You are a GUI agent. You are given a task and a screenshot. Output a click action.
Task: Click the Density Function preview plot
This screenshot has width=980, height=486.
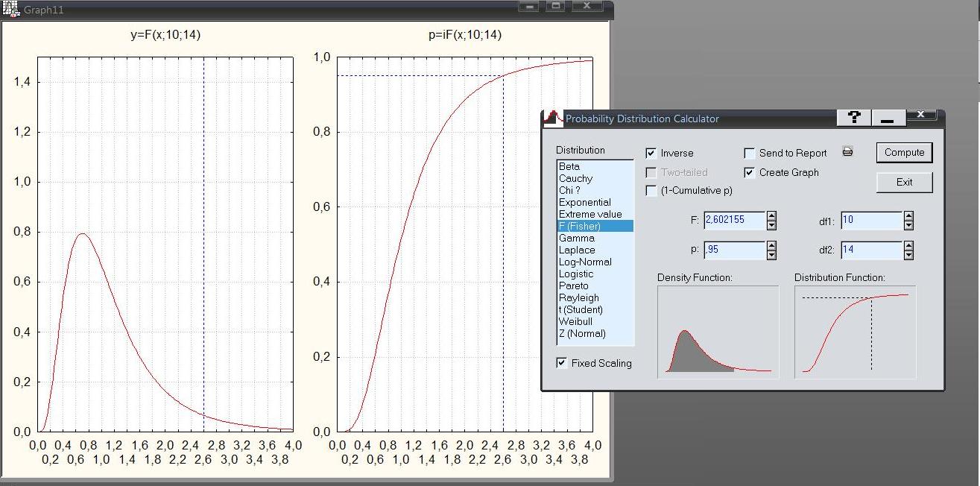718,332
